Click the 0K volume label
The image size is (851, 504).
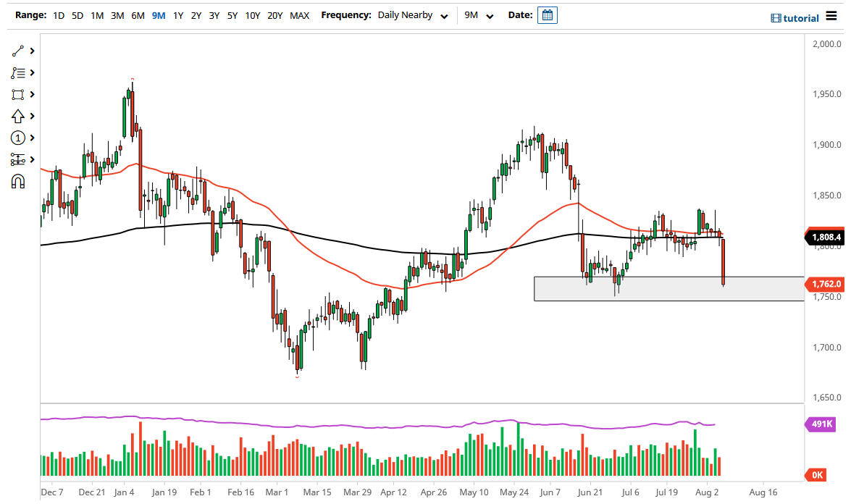(816, 475)
